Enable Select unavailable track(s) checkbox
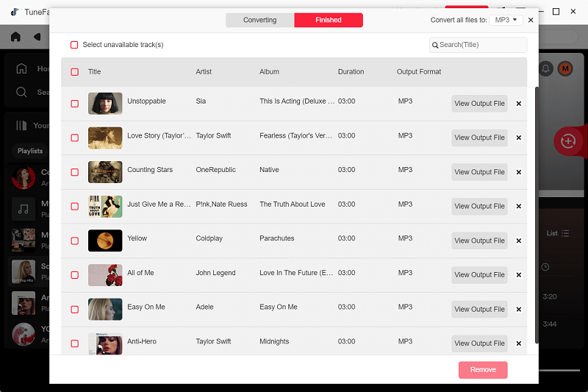The height and width of the screenshot is (392, 588). point(74,45)
